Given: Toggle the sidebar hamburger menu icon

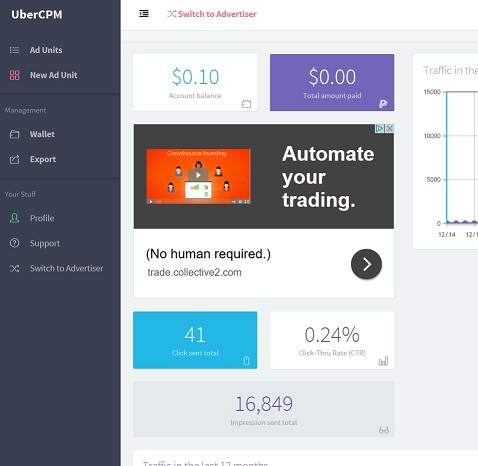Looking at the screenshot, I should click(144, 14).
